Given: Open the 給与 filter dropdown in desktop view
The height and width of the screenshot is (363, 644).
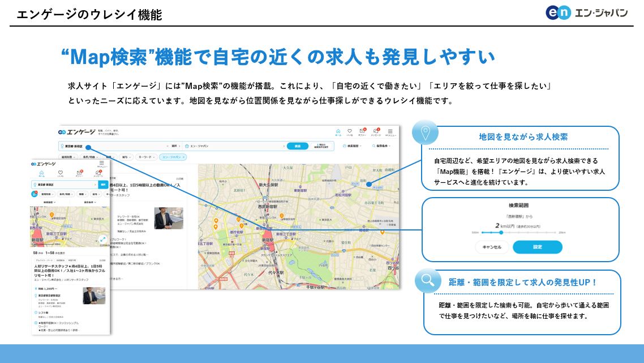Looking at the screenshot, I should coord(126,157).
